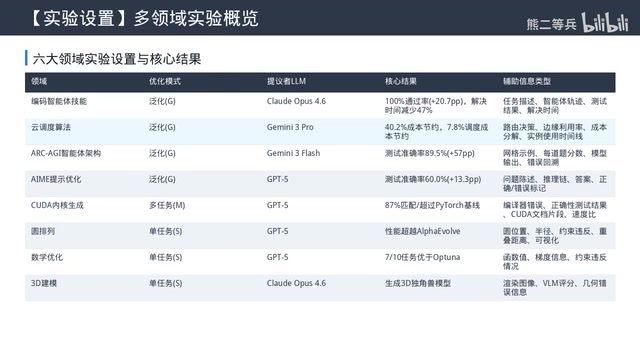Click Claude Opus 4.6 in the 编码智能体技能 row
Screen dimensions: 640x360
296,101
